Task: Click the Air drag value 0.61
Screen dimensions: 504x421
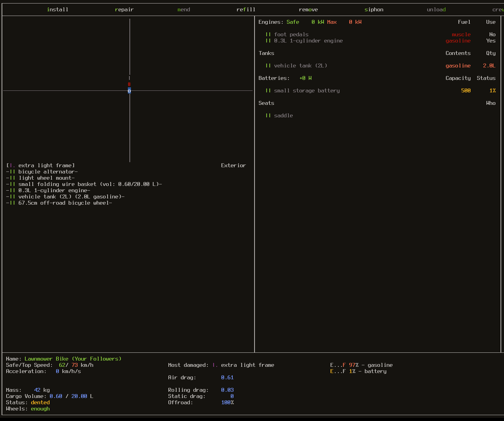Action: tap(227, 378)
